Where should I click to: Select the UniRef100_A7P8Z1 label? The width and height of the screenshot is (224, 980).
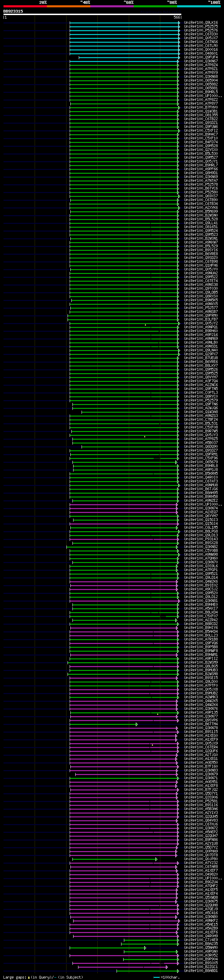pos(201,69)
